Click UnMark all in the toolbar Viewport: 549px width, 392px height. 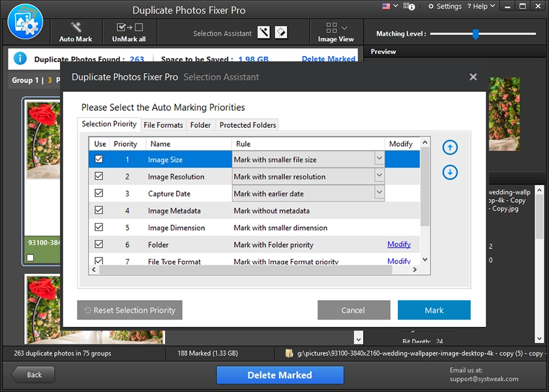(129, 32)
